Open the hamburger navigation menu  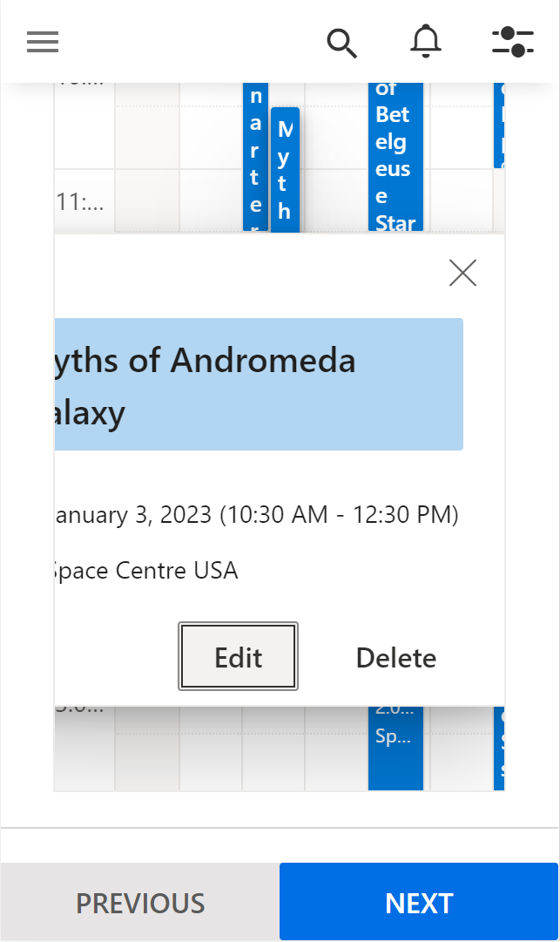[42, 42]
